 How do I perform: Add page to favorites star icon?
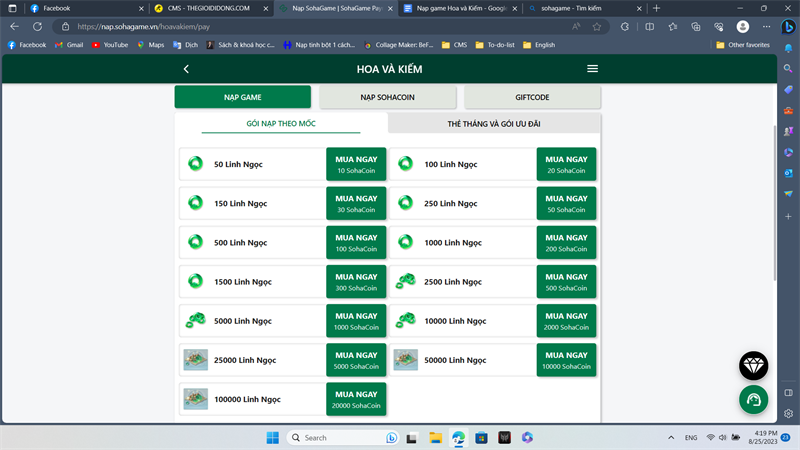click(597, 27)
